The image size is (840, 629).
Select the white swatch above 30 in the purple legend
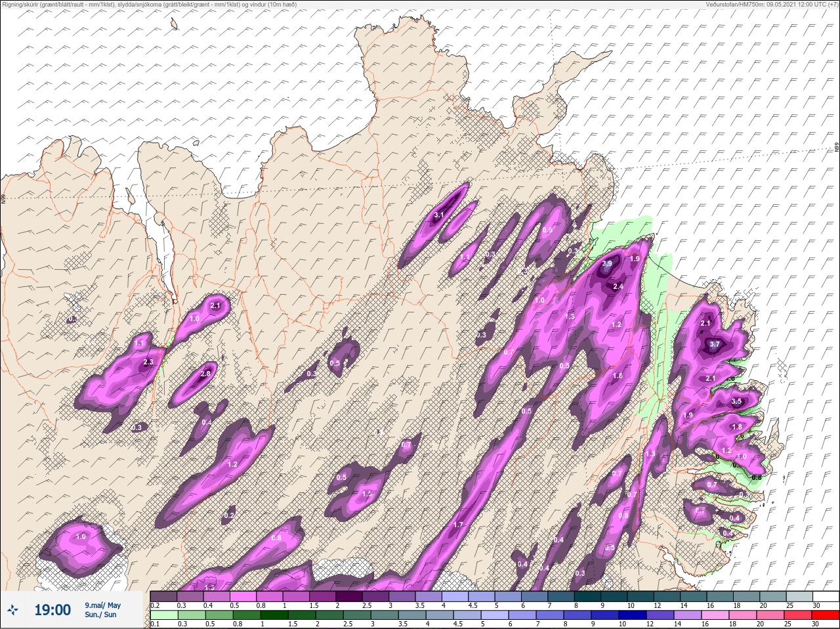tap(825, 596)
